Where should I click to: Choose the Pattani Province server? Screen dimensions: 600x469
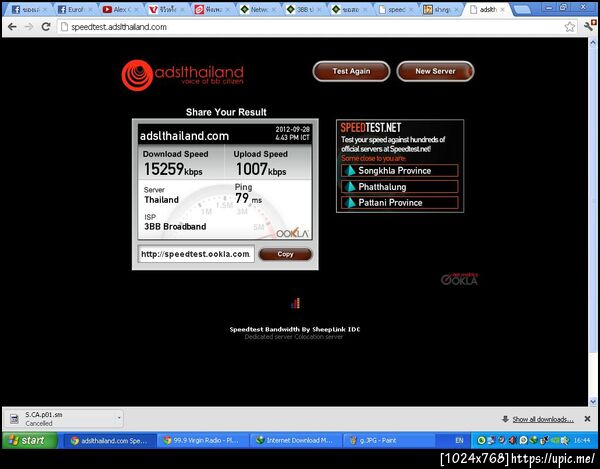[x=399, y=202]
